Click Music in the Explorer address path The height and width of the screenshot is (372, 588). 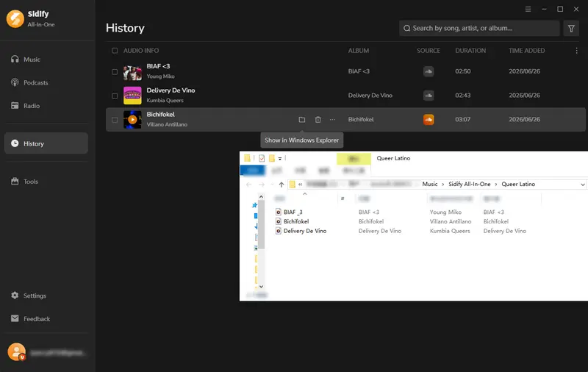coord(430,184)
